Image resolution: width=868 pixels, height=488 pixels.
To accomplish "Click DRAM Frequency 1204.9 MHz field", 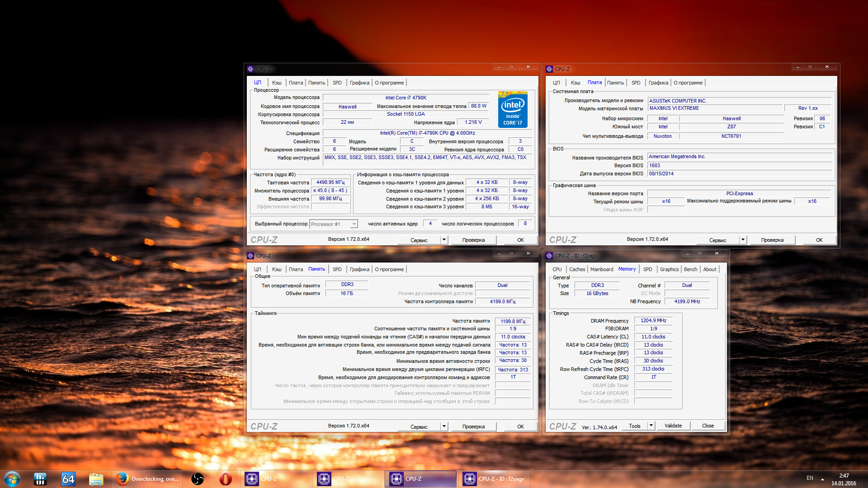I will coord(653,321).
